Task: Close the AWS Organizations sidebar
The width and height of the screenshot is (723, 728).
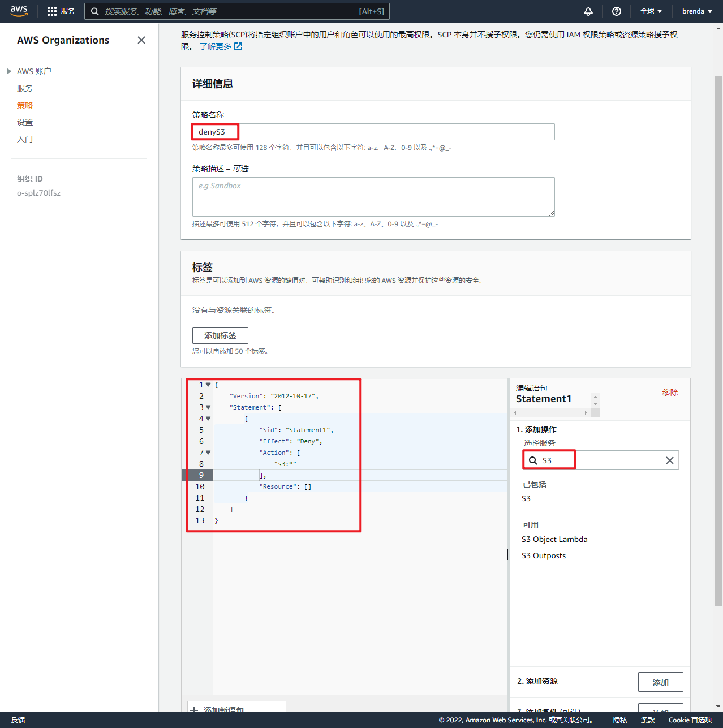Action: 141,40
